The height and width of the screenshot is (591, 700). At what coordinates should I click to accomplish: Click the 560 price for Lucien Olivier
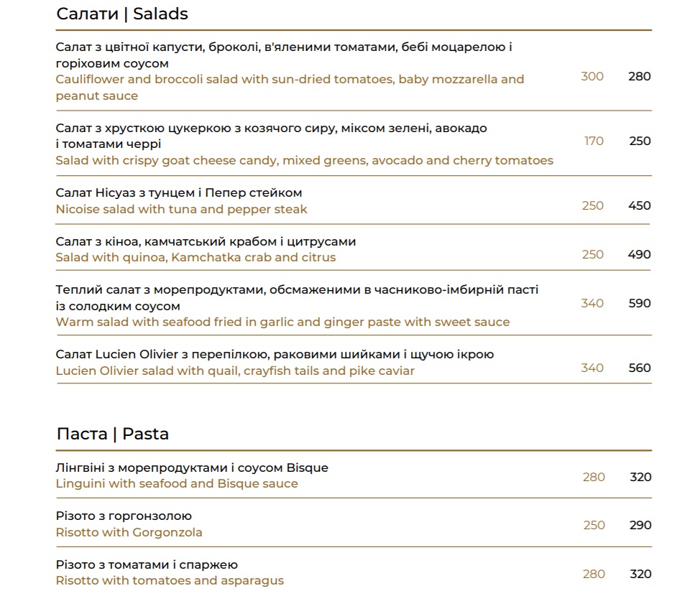coord(640,368)
